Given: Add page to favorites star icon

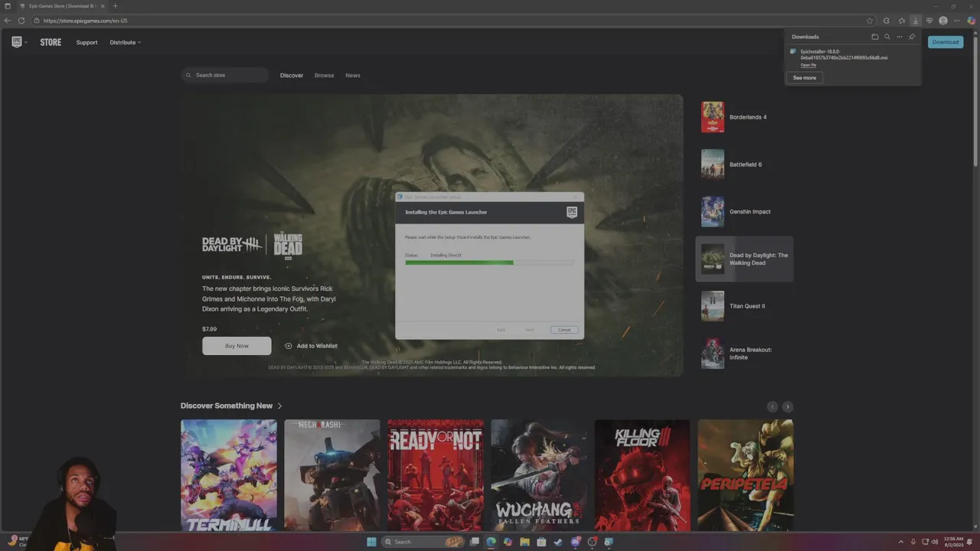Looking at the screenshot, I should coord(870,21).
